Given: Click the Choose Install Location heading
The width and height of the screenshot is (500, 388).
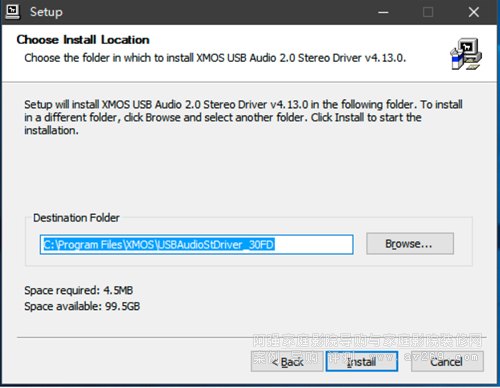Looking at the screenshot, I should pyautogui.click(x=83, y=40).
